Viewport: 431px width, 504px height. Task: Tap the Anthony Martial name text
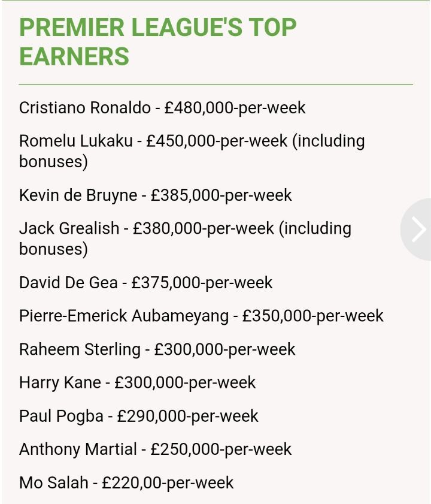[x=78, y=449]
